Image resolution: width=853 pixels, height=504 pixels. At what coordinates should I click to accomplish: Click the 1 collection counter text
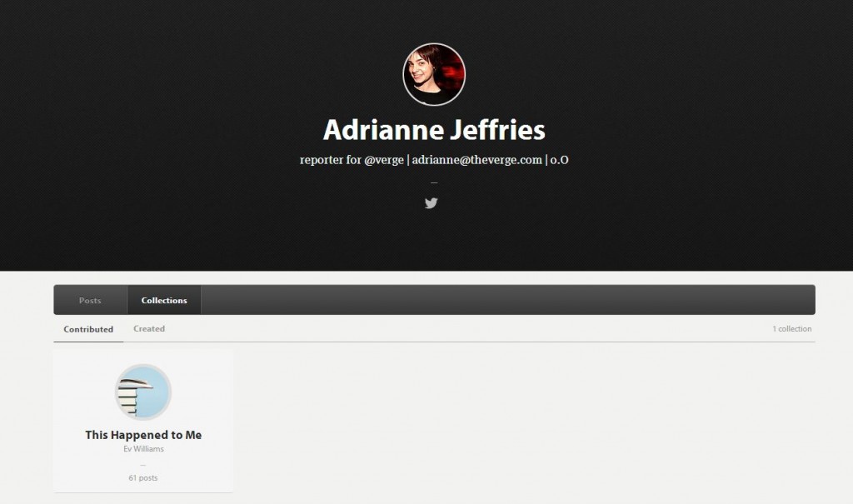coord(791,329)
